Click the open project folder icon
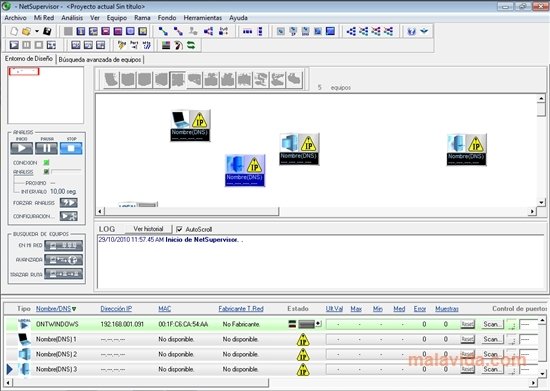 point(26,31)
